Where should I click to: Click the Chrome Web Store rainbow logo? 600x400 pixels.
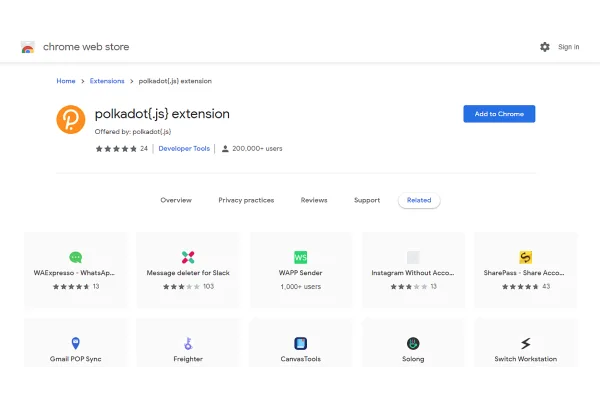click(28, 47)
